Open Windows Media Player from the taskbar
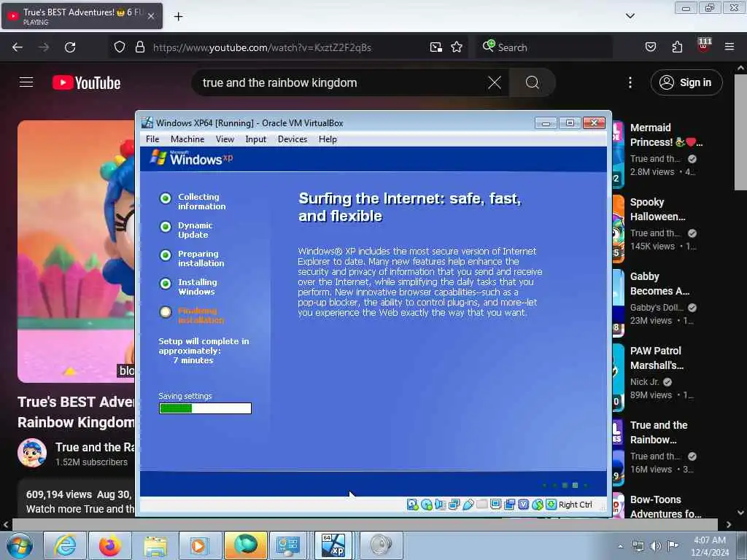 (x=199, y=545)
